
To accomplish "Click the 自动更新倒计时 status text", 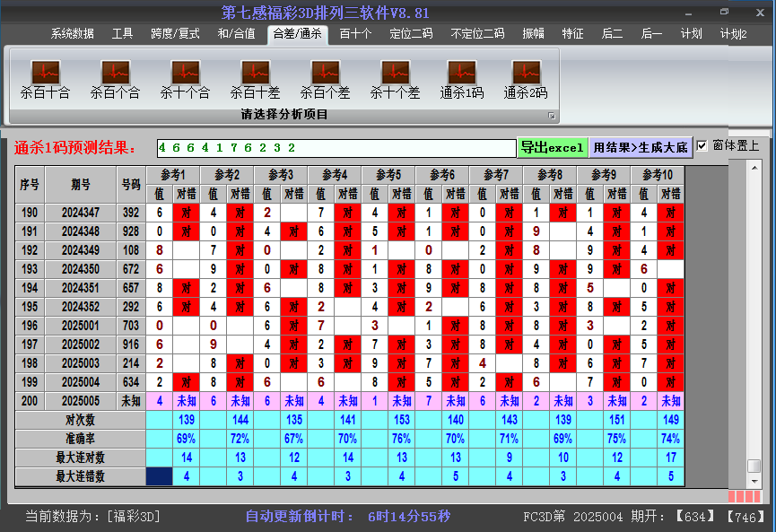I will click(x=348, y=517).
